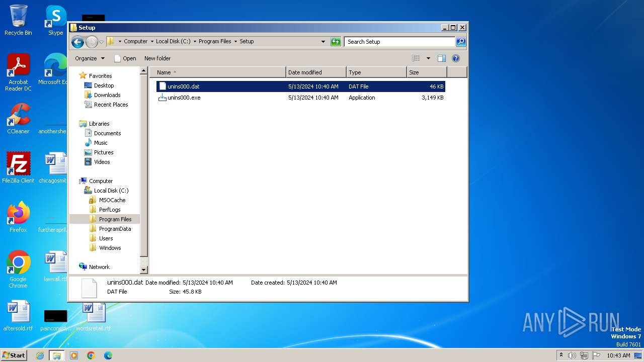Click the Computer breadcrumb in the address bar
Image resolution: width=644 pixels, height=362 pixels.
135,42
